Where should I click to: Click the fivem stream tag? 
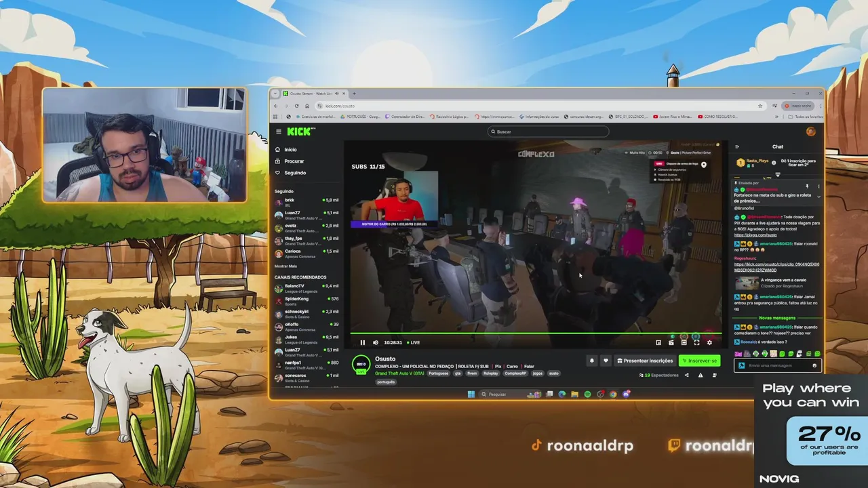tap(472, 373)
